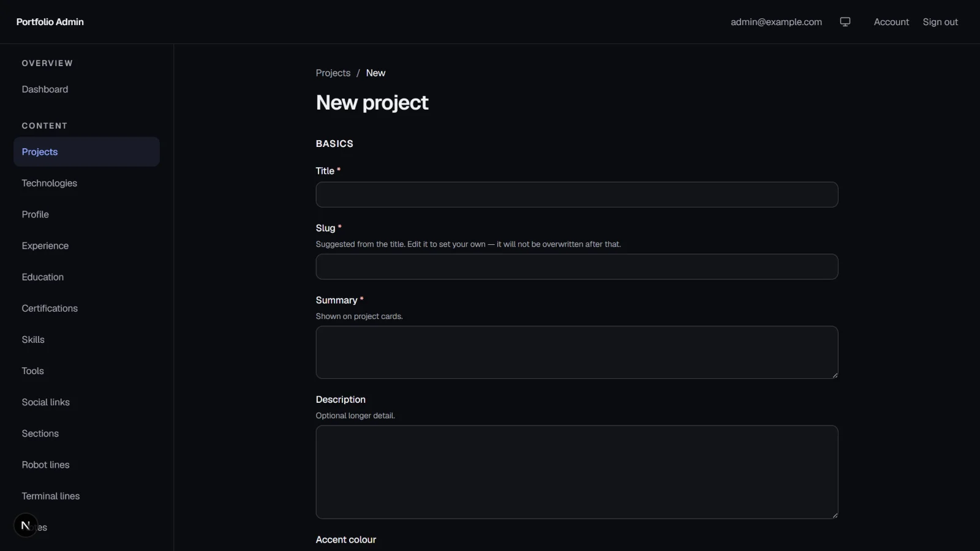Open the Next.js dev tools badge
Screen dimensions: 980x551
[26, 525]
